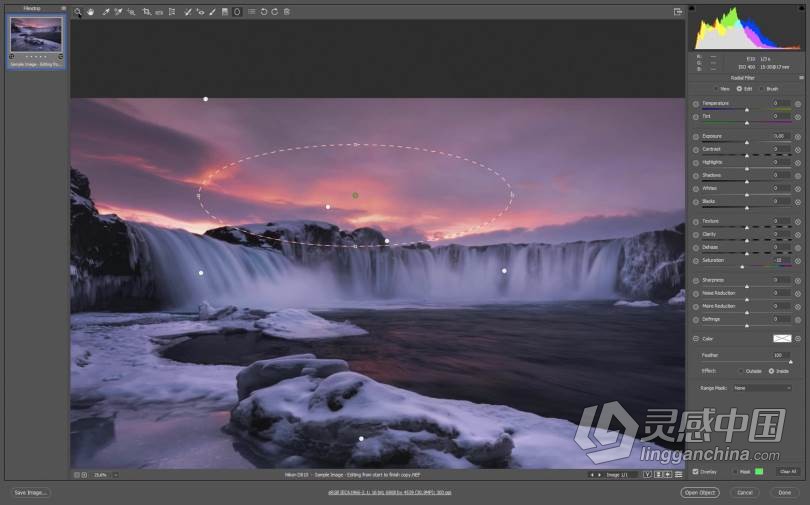Select the New radio button
Image resolution: width=810 pixels, height=505 pixels.
pyautogui.click(x=716, y=89)
